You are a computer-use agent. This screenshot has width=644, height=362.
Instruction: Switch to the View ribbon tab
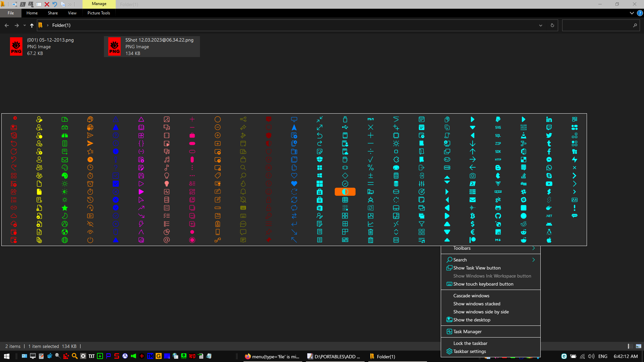(x=72, y=13)
